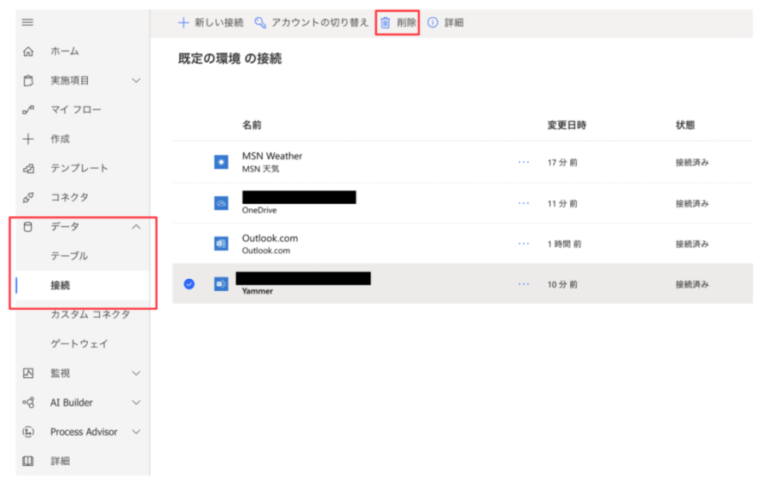Expand the 実施項目 sidebar section
This screenshot has height=483, width=768.
[x=136, y=80]
